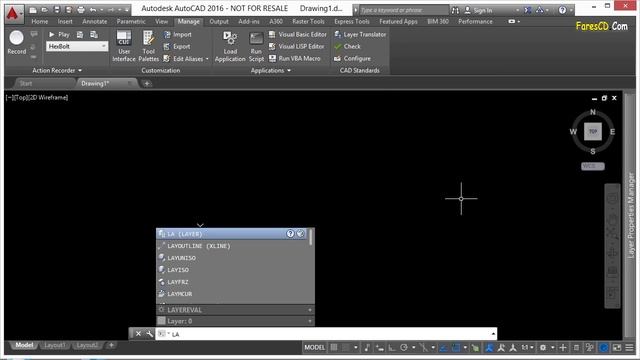Click the command line input containing LA

(326, 334)
